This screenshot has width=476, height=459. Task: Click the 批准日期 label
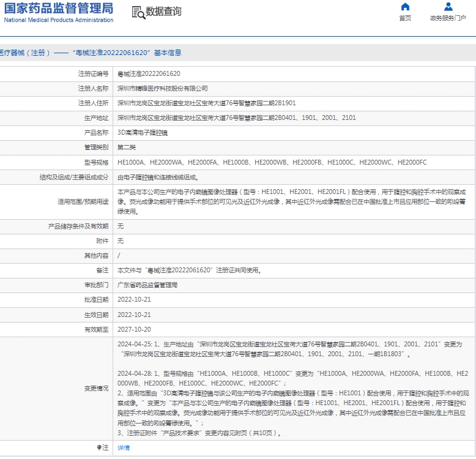96,300
